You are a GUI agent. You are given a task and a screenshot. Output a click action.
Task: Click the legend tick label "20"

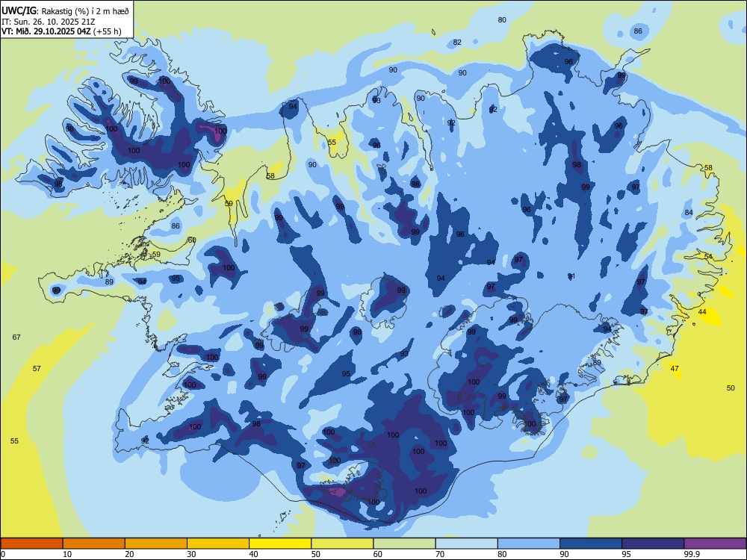pos(129,554)
